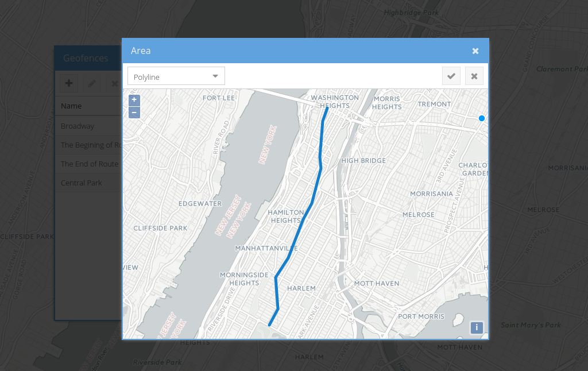The height and width of the screenshot is (371, 588).
Task: Zoom out on the area map
Action: tap(134, 113)
